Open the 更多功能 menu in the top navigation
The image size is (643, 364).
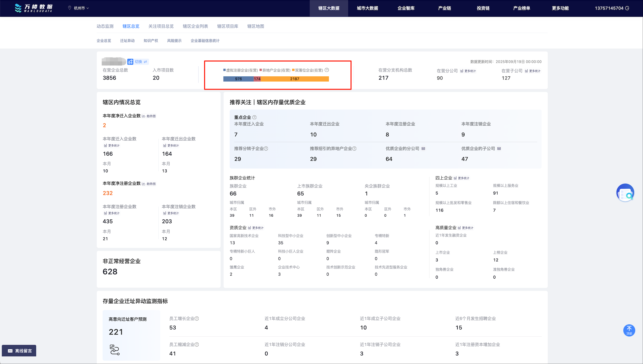(x=560, y=8)
